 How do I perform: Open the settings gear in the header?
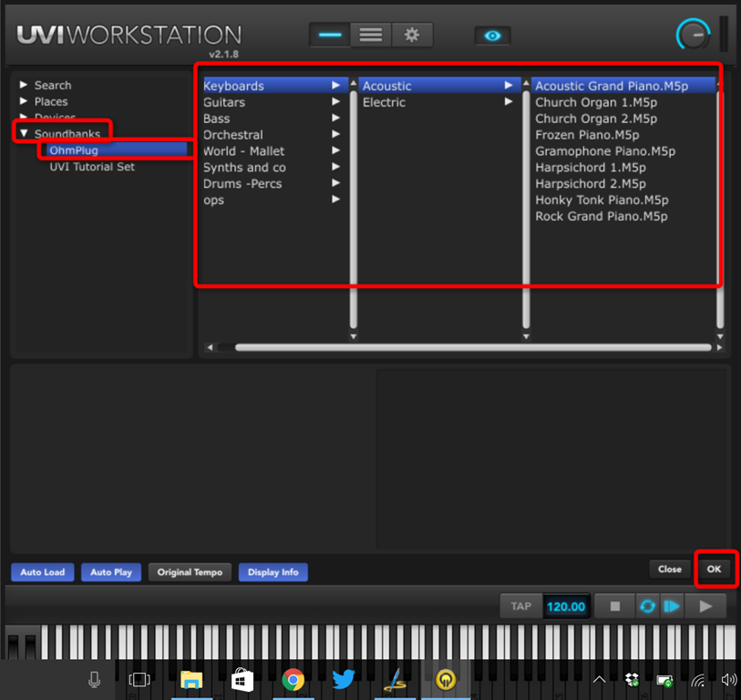(x=412, y=35)
